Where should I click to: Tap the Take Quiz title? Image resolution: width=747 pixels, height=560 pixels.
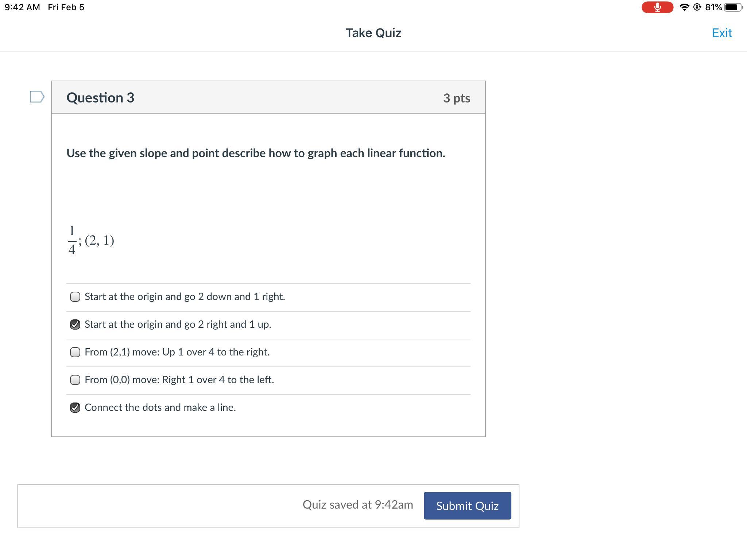pyautogui.click(x=373, y=33)
